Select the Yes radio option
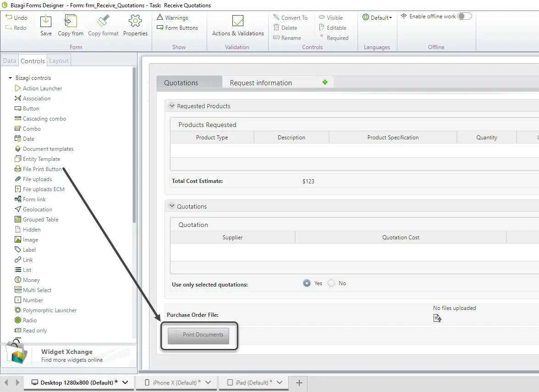Viewport: 539px width, 392px height. point(307,283)
